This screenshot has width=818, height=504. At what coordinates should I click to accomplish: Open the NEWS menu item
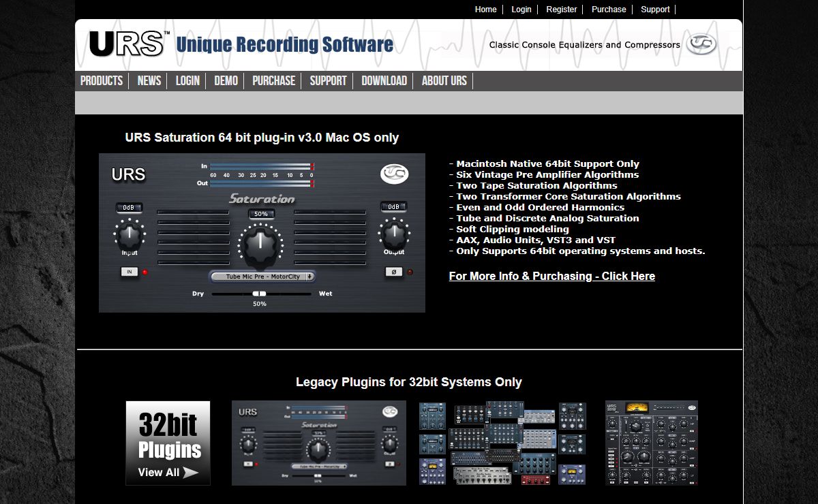[x=149, y=80]
